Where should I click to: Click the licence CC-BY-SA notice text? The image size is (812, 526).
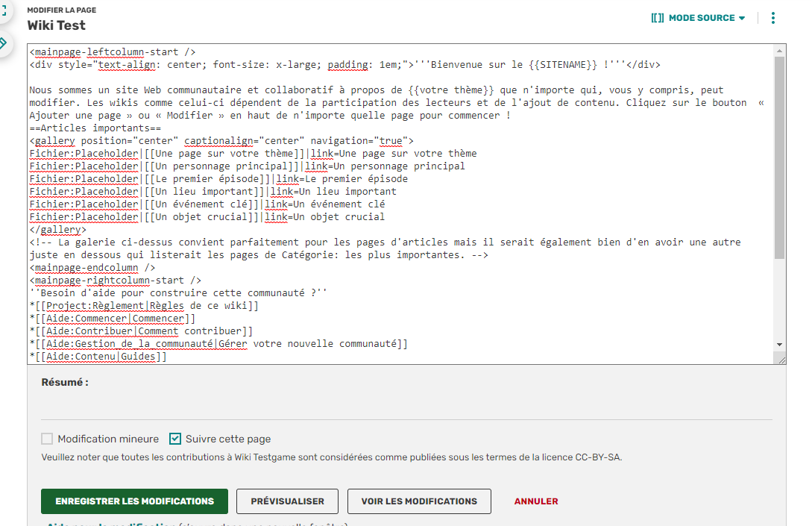click(x=332, y=457)
